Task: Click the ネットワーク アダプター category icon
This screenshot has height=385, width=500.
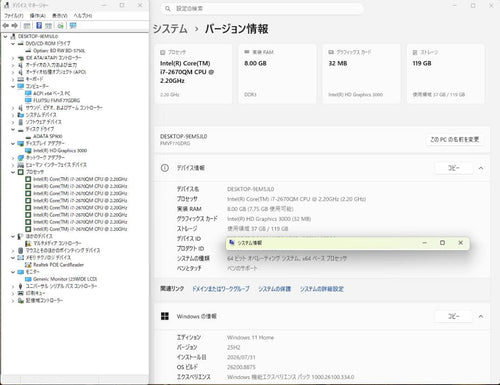Action: click(x=21, y=157)
